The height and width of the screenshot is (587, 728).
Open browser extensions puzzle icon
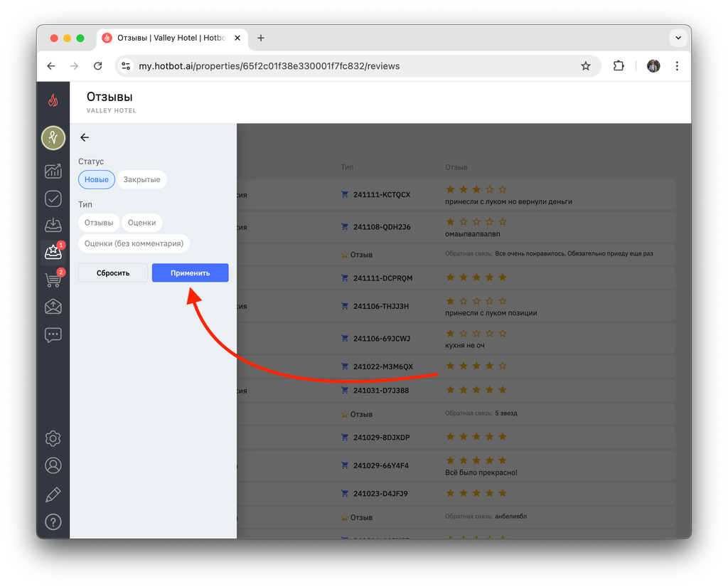tap(619, 66)
